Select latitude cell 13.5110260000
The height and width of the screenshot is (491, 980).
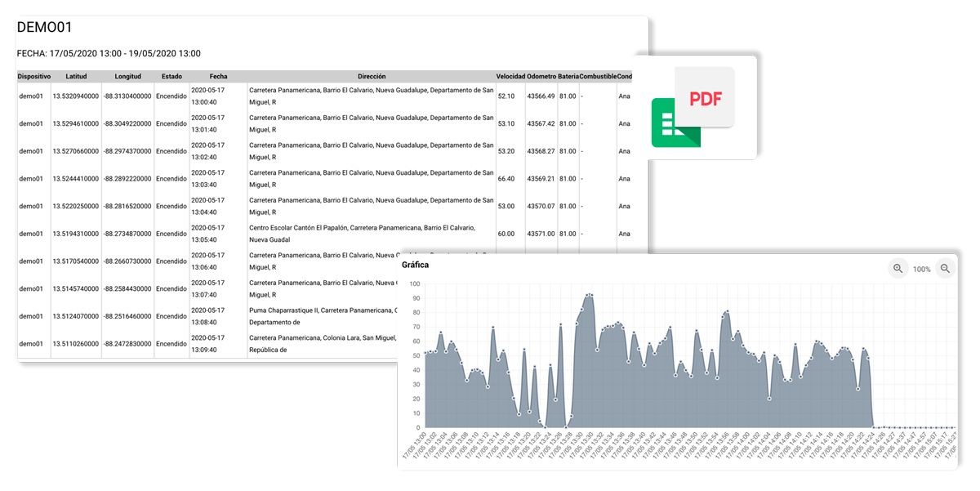pyautogui.click(x=76, y=344)
